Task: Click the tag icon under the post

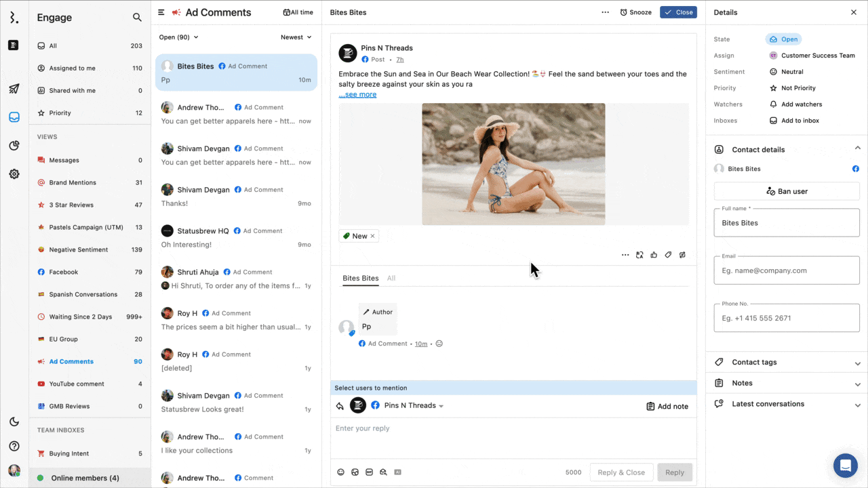Action: tap(668, 255)
